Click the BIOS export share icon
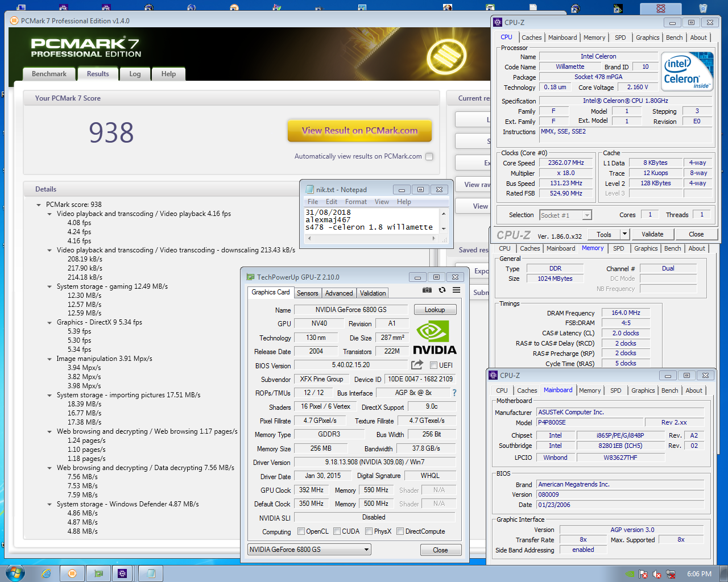Screen dimensions: 728x582 (417, 365)
